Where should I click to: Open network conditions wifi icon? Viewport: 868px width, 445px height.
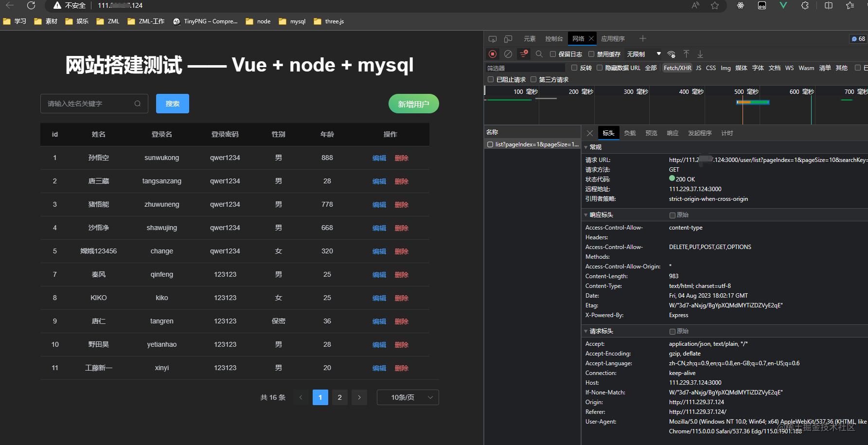671,54
